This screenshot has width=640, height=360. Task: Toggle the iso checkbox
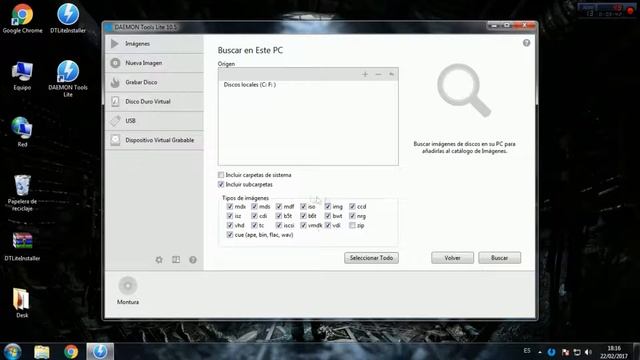pyautogui.click(x=303, y=207)
